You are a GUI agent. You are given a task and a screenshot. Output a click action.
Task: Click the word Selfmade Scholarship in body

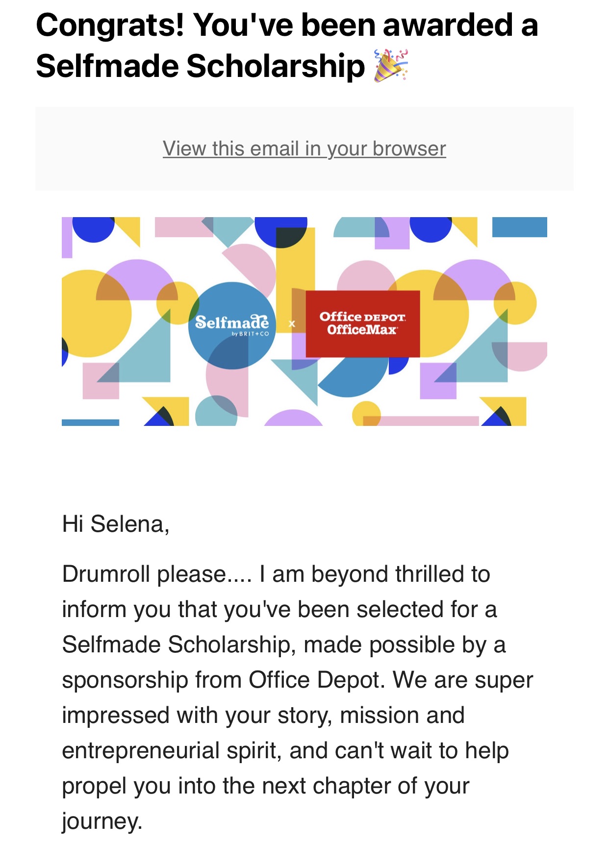pyautogui.click(x=177, y=645)
